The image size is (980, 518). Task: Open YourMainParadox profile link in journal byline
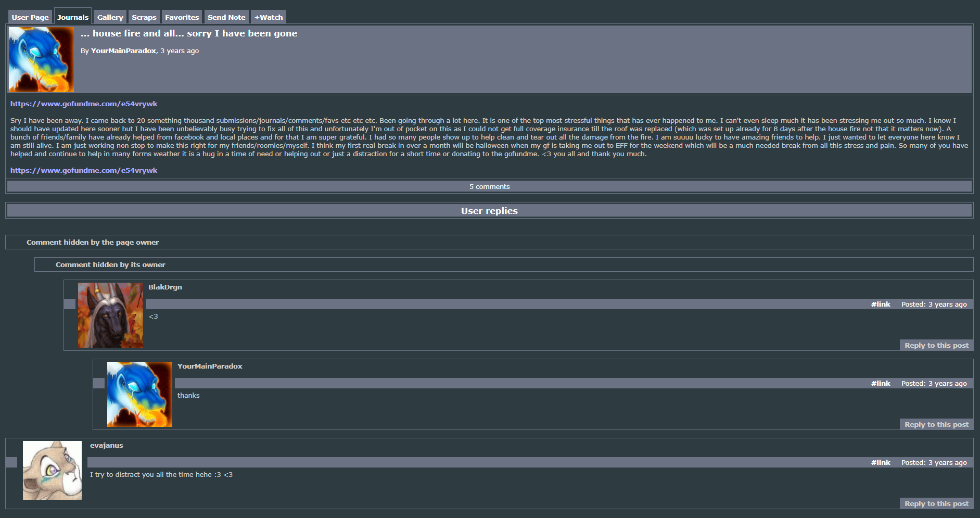(x=123, y=51)
